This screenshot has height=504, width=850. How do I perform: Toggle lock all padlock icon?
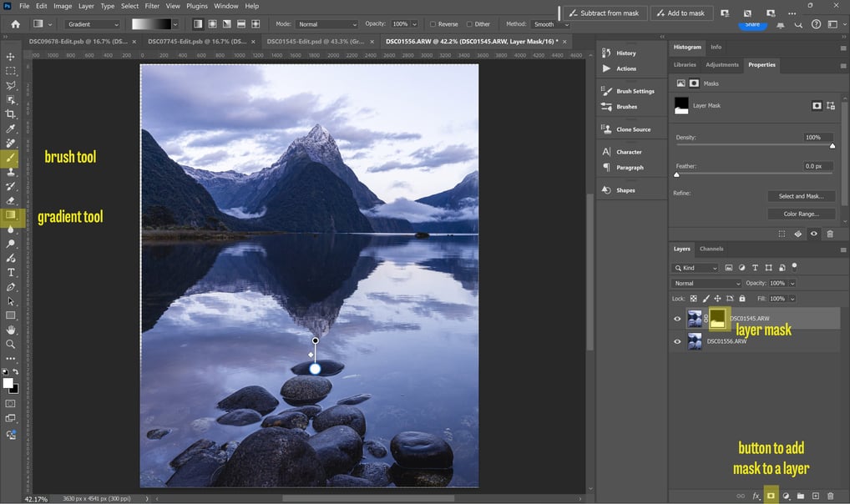pyautogui.click(x=742, y=299)
